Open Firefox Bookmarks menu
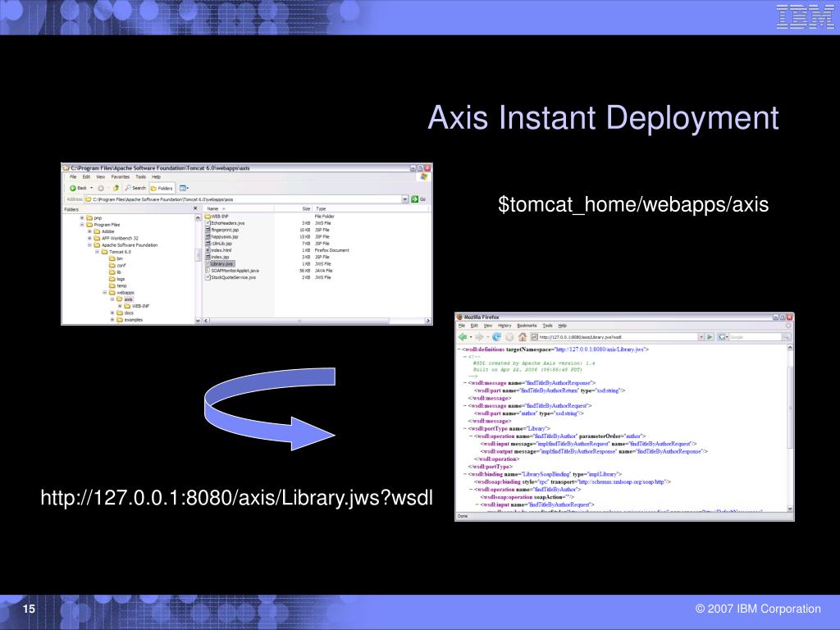The image size is (840, 630). tap(527, 326)
